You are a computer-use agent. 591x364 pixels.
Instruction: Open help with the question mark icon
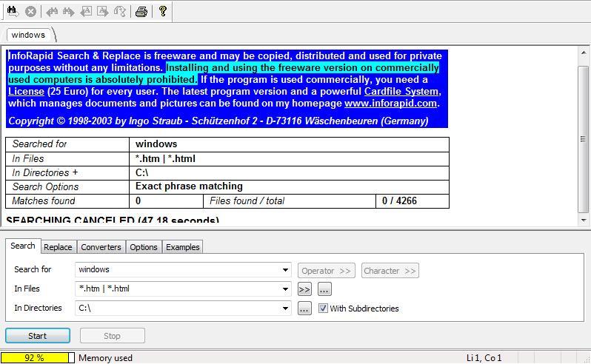coord(163,11)
